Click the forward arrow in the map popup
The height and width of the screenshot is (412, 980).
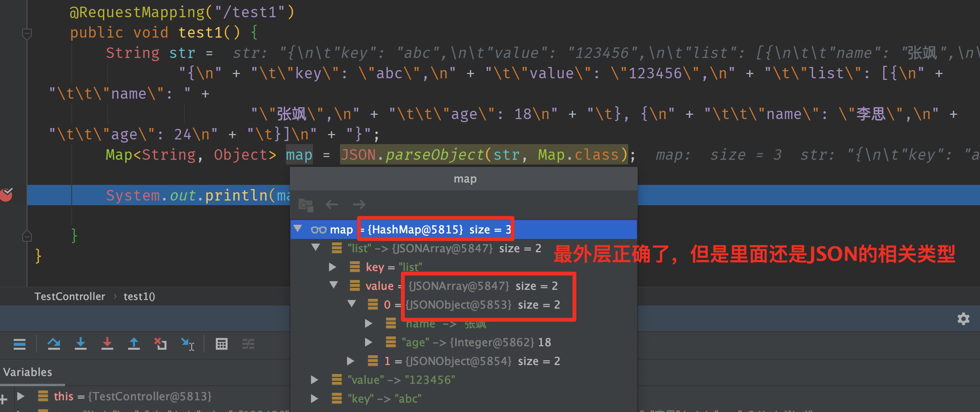coord(358,204)
